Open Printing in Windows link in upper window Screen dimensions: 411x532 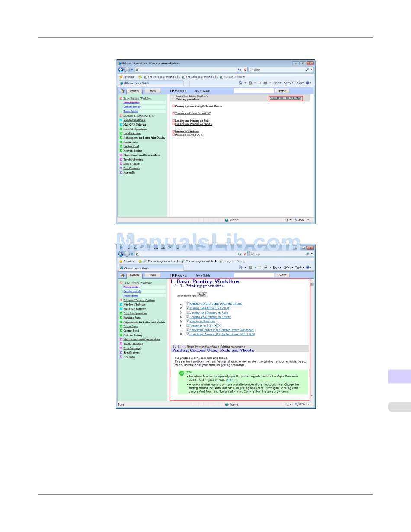187,132
